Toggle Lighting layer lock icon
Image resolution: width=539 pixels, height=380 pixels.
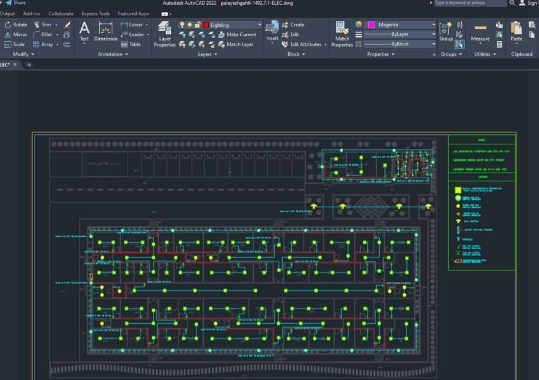[197, 25]
